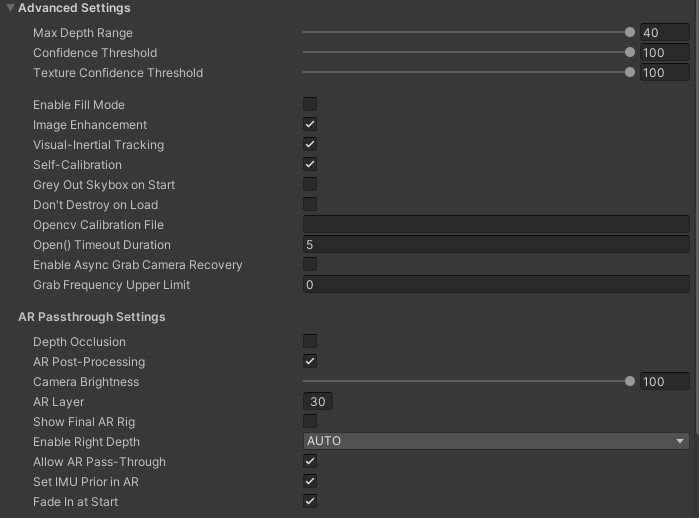The height and width of the screenshot is (518, 699).
Task: Enable Async Grab Camera Recovery checkbox
Action: 310,264
